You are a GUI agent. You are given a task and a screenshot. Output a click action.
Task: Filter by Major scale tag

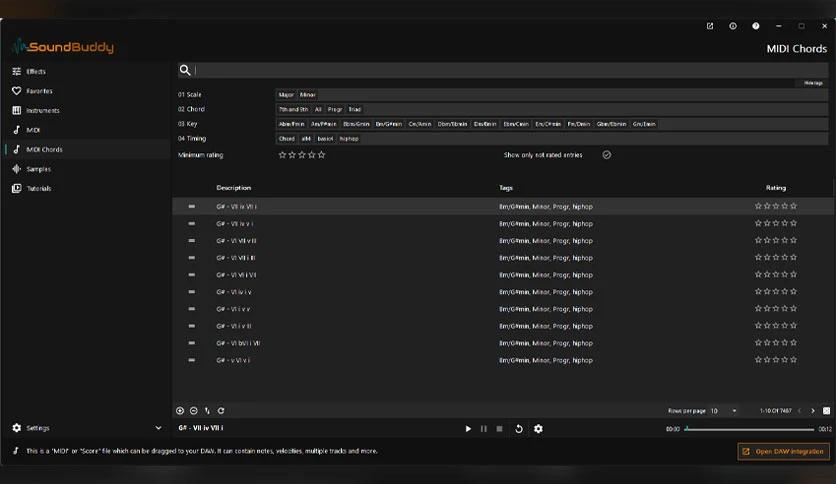[x=286, y=95]
